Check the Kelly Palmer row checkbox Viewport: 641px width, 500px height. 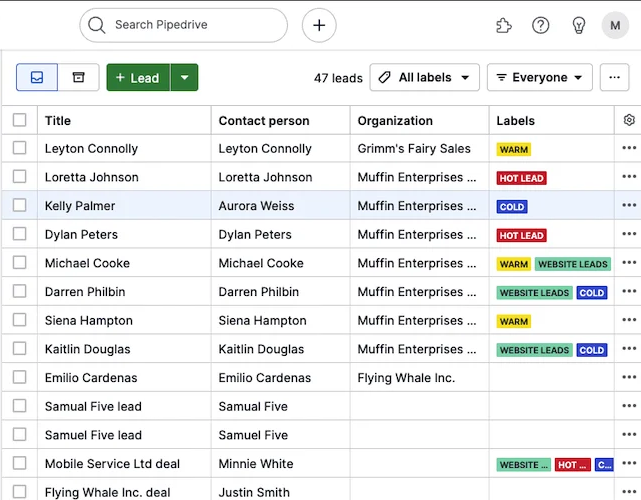click(20, 205)
